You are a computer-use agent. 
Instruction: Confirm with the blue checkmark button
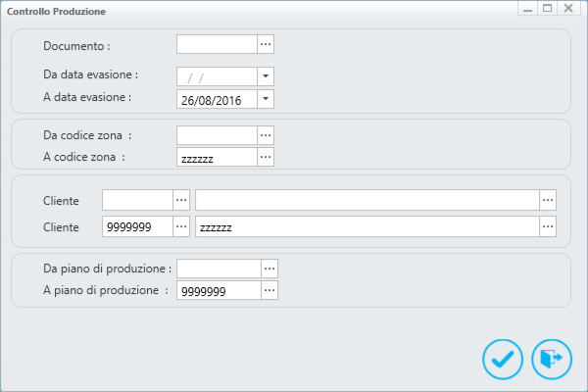pyautogui.click(x=503, y=359)
